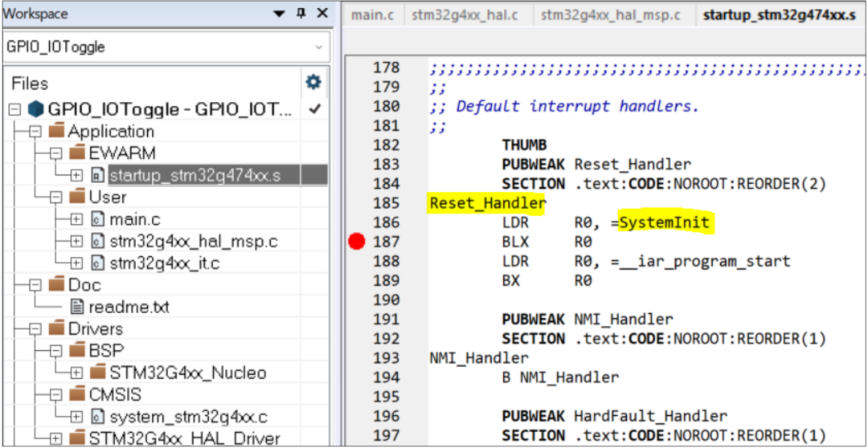The width and height of the screenshot is (868, 448).
Task: Click the 'Default interrupt handlers' comment
Action: pos(564,106)
